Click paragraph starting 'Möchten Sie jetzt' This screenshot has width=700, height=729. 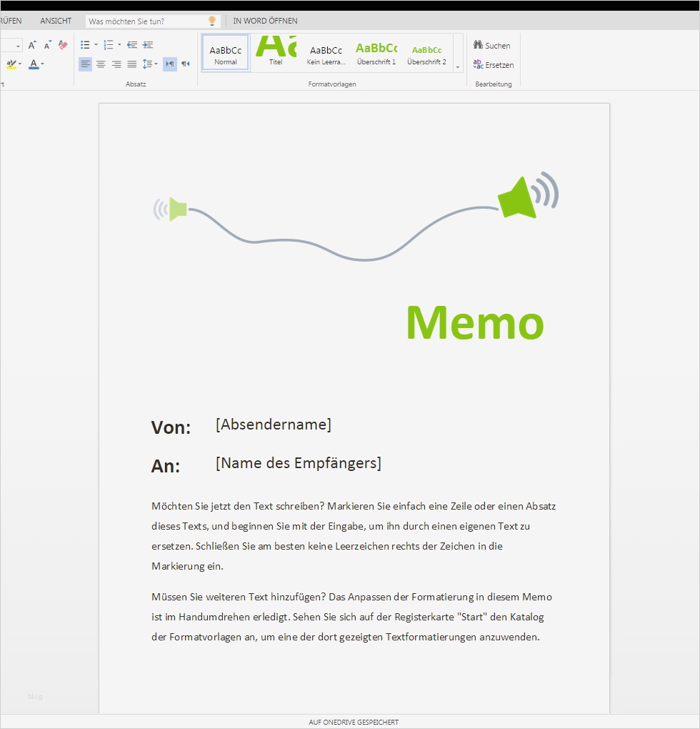354,536
